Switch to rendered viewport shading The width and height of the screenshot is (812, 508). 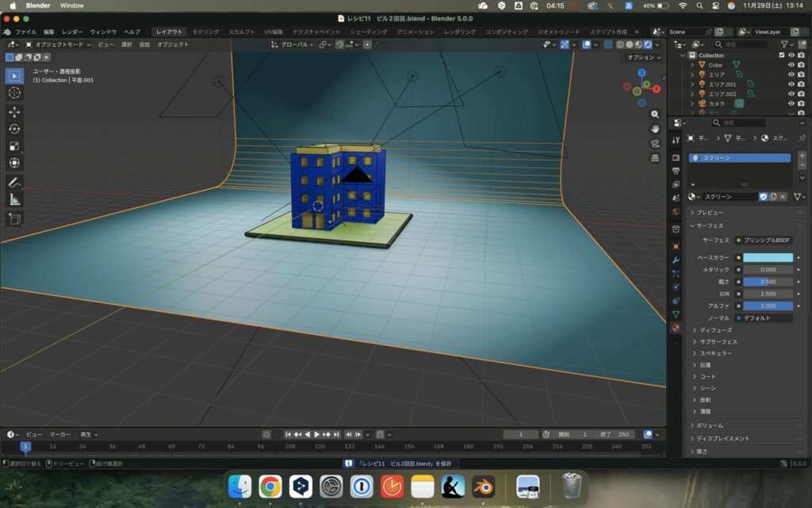tap(648, 44)
